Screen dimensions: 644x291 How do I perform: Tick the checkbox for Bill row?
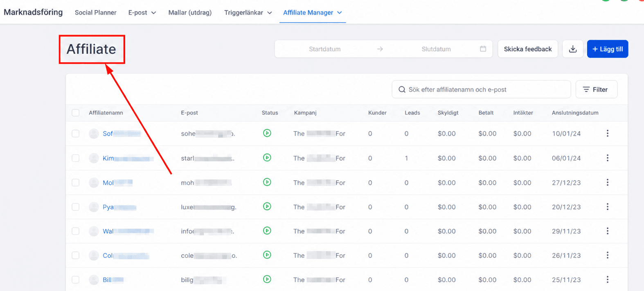(76, 280)
